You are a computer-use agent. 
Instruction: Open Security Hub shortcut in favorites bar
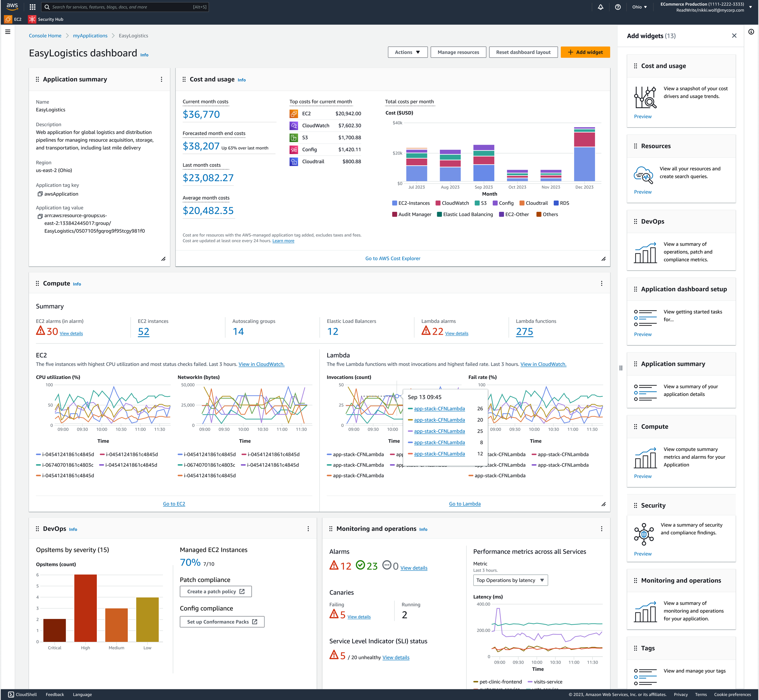(46, 19)
